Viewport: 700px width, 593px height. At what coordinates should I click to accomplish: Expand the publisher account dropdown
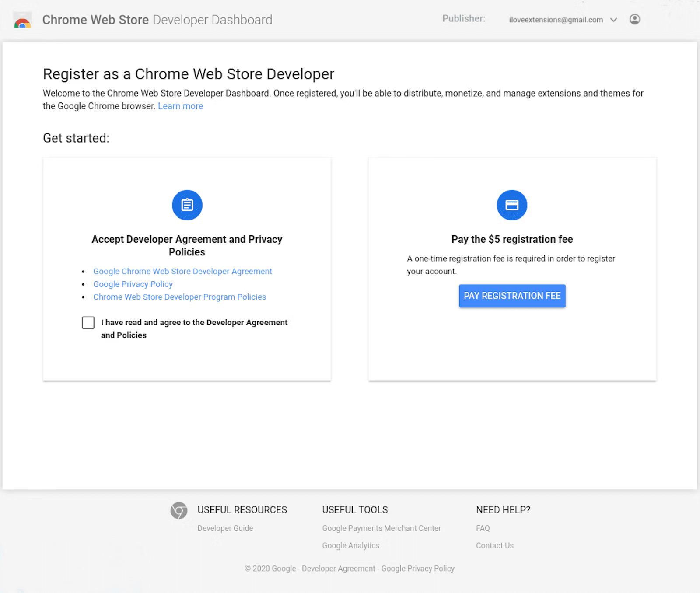(x=614, y=20)
